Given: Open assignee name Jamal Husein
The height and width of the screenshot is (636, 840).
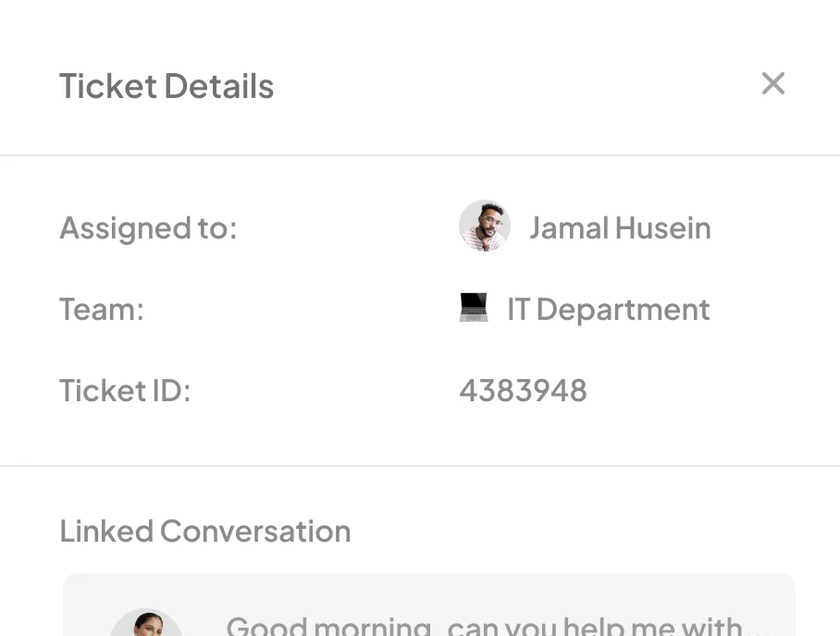Looking at the screenshot, I should (620, 227).
